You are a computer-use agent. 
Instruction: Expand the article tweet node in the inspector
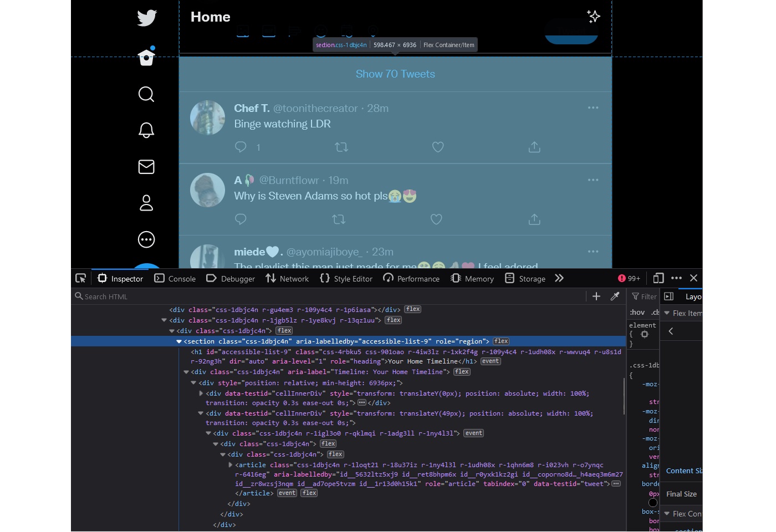tap(231, 465)
